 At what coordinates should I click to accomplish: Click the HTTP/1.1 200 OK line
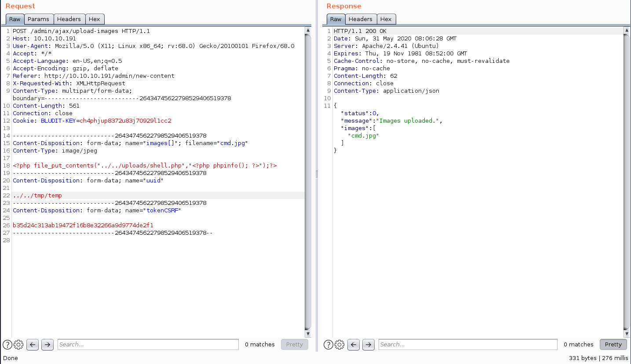(360, 31)
